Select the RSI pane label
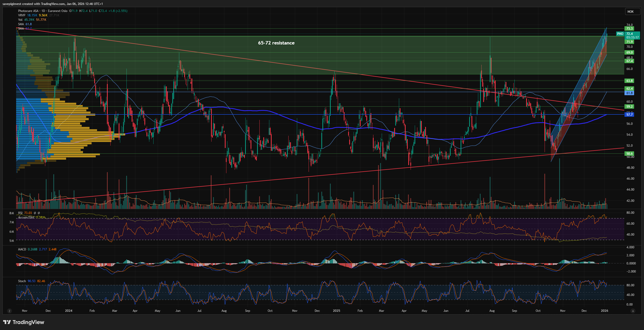The width and height of the screenshot is (644, 330). (20, 213)
